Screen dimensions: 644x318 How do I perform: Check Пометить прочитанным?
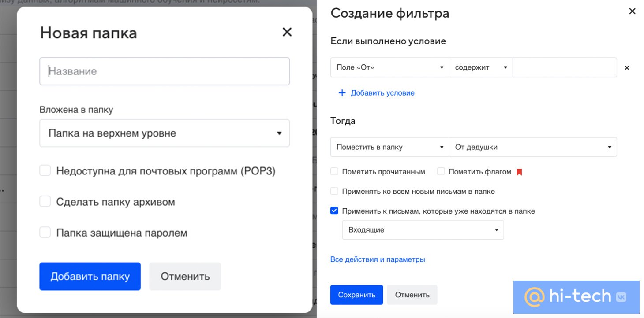[334, 171]
